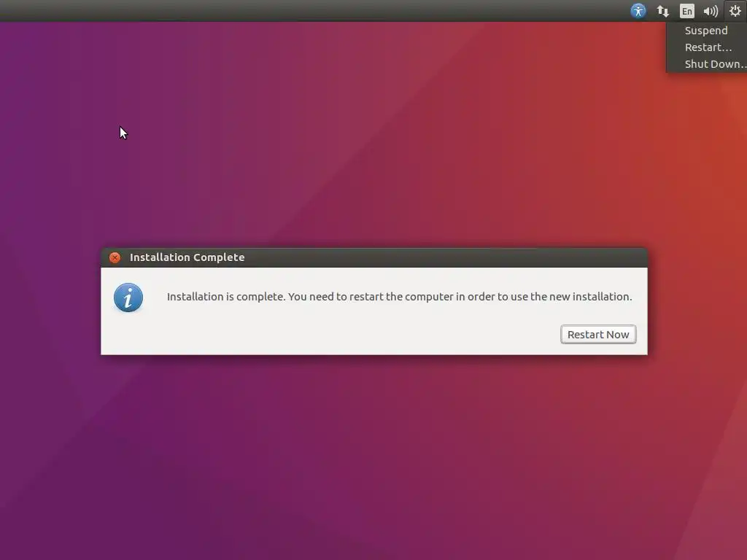Close the Installation Complete dialog
747x560 pixels.
click(x=115, y=257)
